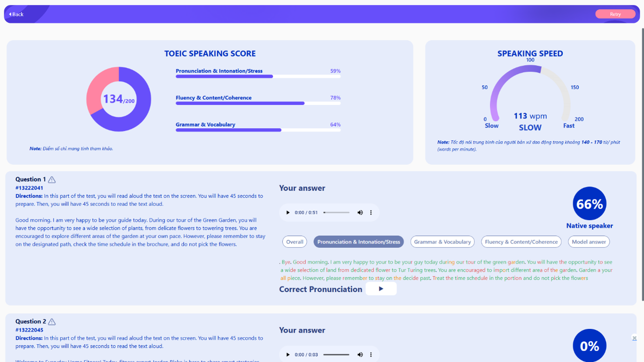Viewport: 644px width, 362px height.
Task: Open more options on Question 1 audio player
Action: (x=371, y=212)
